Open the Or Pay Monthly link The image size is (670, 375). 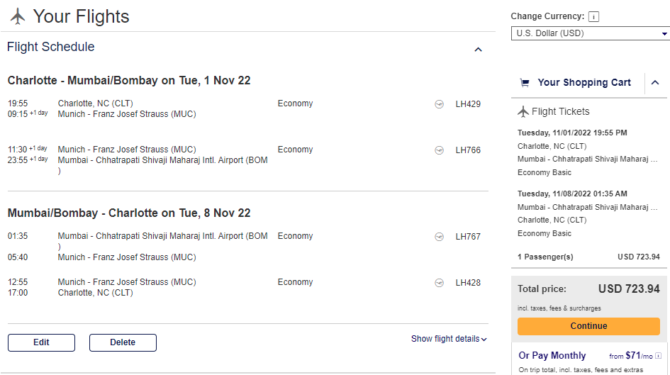552,355
